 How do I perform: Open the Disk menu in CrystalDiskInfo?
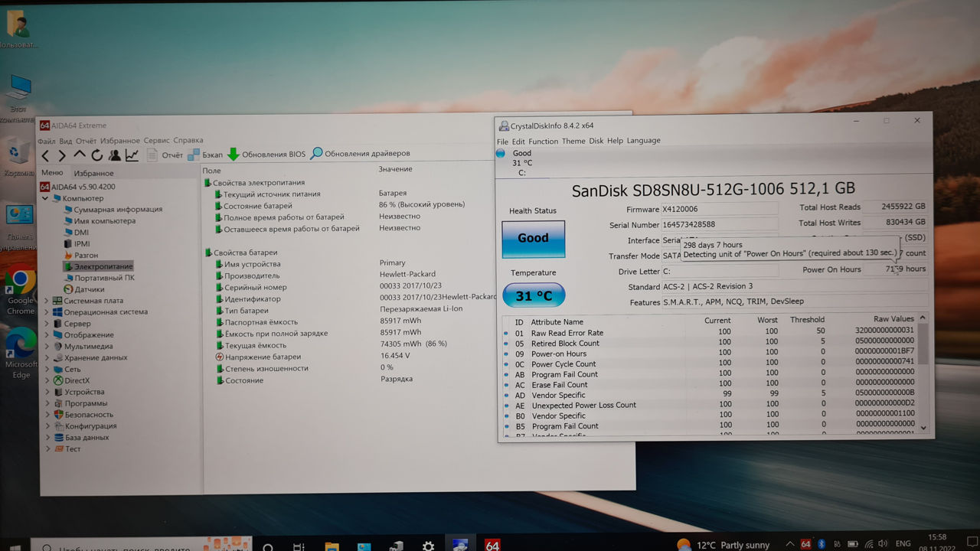pyautogui.click(x=596, y=141)
